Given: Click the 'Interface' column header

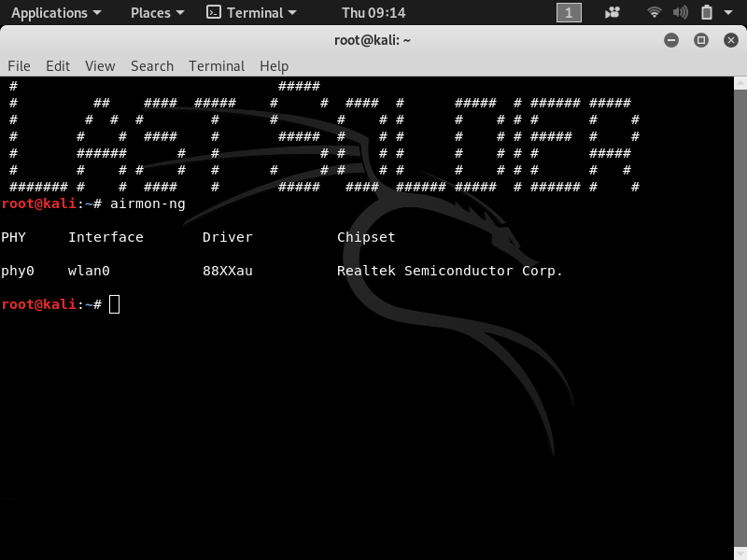Looking at the screenshot, I should click(x=106, y=237).
